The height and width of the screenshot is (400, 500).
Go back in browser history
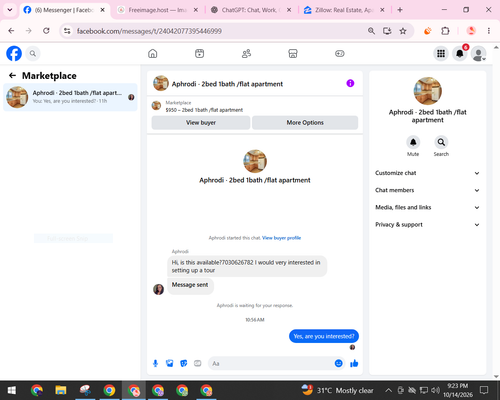[x=11, y=31]
